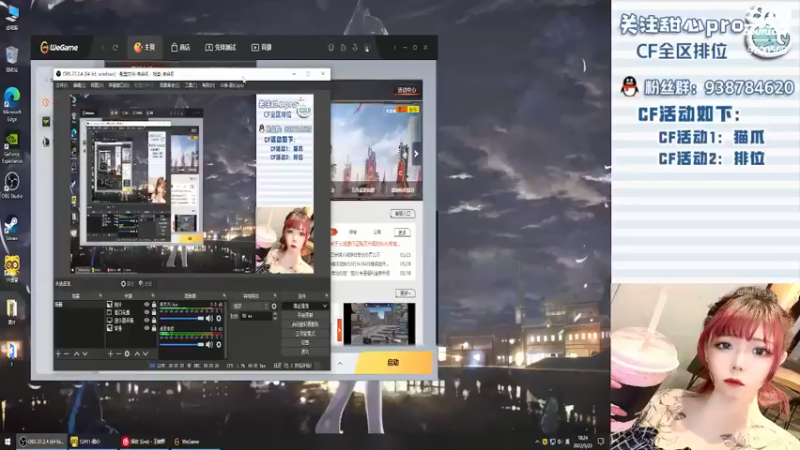This screenshot has width=800, height=450.
Task: Adjust the second mixer volume slider
Action: pos(182,344)
